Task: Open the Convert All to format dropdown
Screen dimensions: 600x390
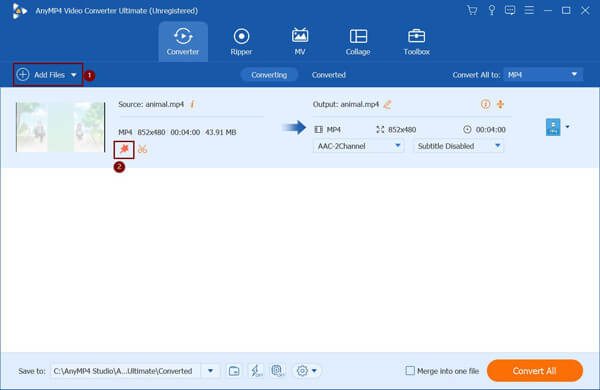Action: coord(543,75)
